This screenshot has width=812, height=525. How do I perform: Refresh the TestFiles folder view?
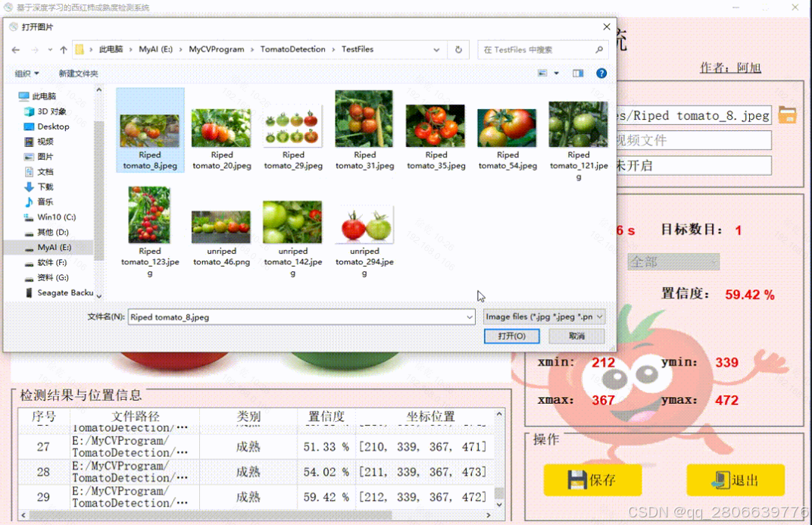(458, 50)
